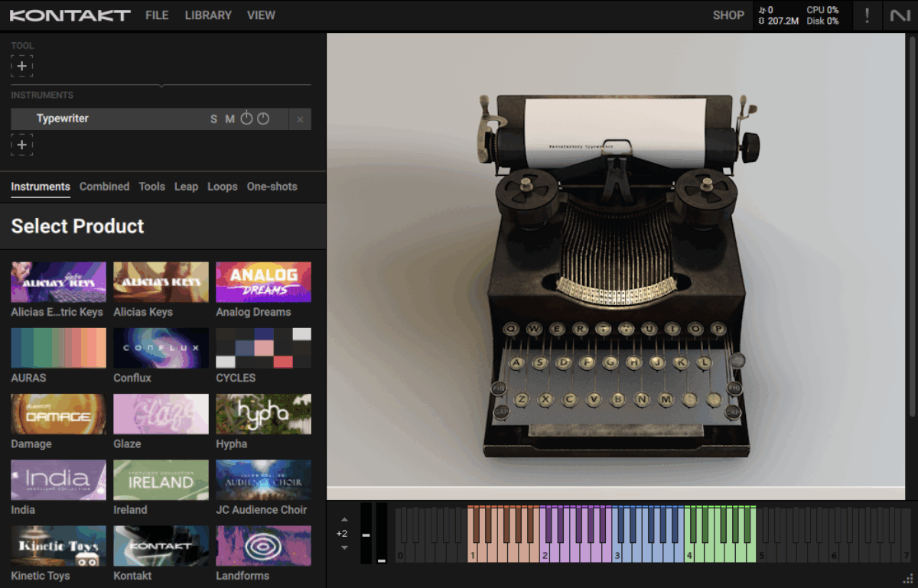This screenshot has height=588, width=918.
Task: Adjust first knob on Typewriter row
Action: (246, 119)
